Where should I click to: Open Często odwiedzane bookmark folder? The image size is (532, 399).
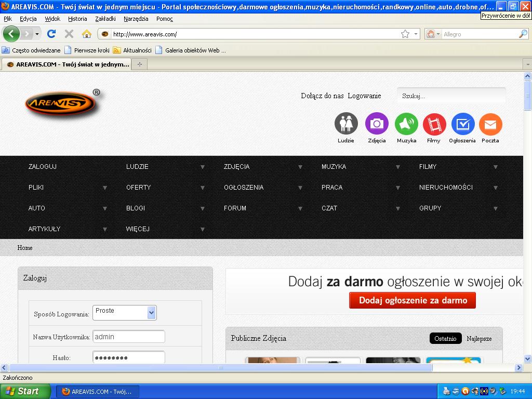(x=31, y=50)
